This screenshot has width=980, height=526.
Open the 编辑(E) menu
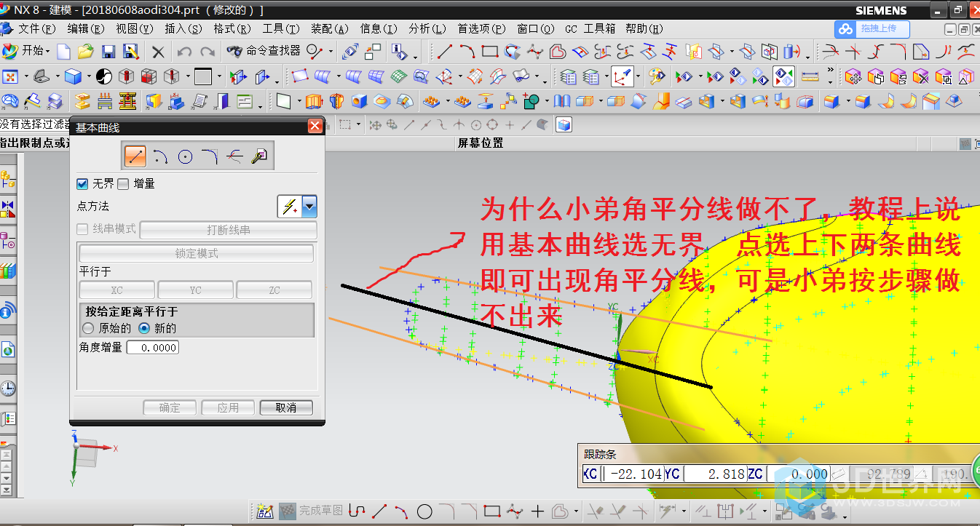(x=87, y=28)
